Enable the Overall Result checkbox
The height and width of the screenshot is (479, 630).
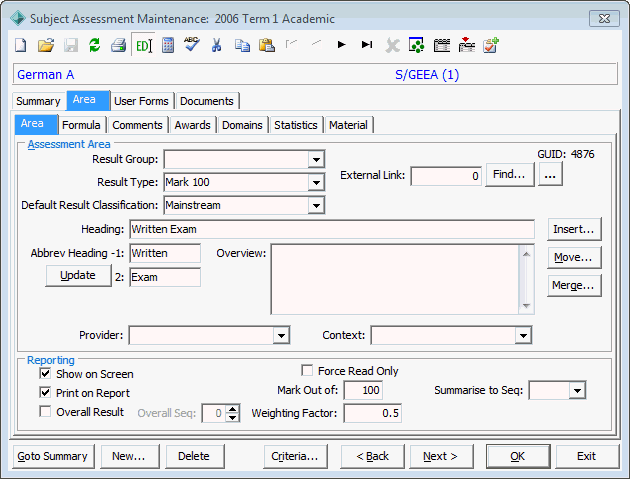(x=45, y=411)
